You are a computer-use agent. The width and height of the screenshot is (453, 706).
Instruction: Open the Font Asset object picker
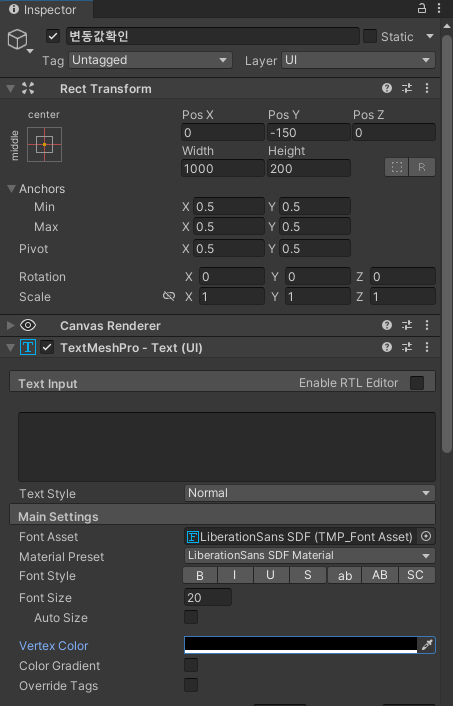(426, 536)
